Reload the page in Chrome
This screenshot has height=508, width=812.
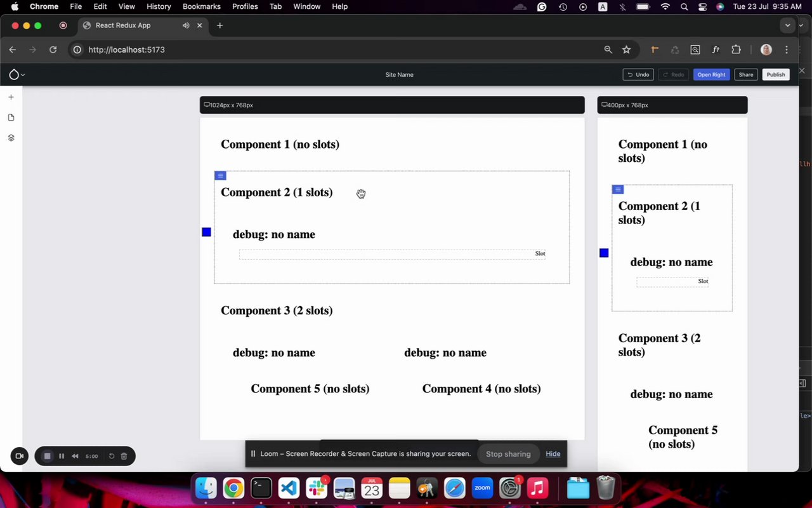pos(53,50)
